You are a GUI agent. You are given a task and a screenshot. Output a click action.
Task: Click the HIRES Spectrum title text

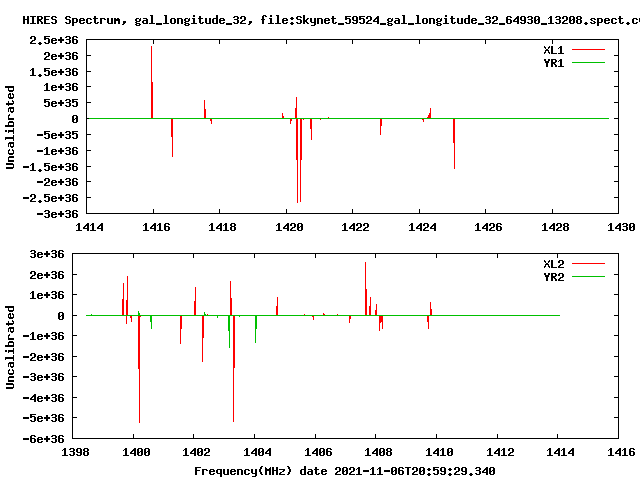[x=331, y=20]
